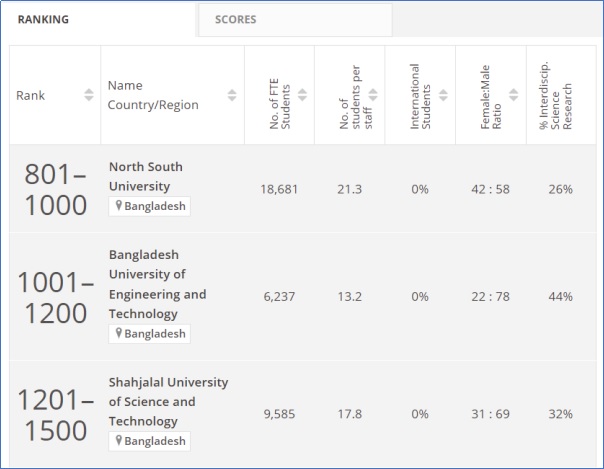This screenshot has height=469, width=604.
Task: Select students per staff value 17.8
Action: (x=349, y=414)
